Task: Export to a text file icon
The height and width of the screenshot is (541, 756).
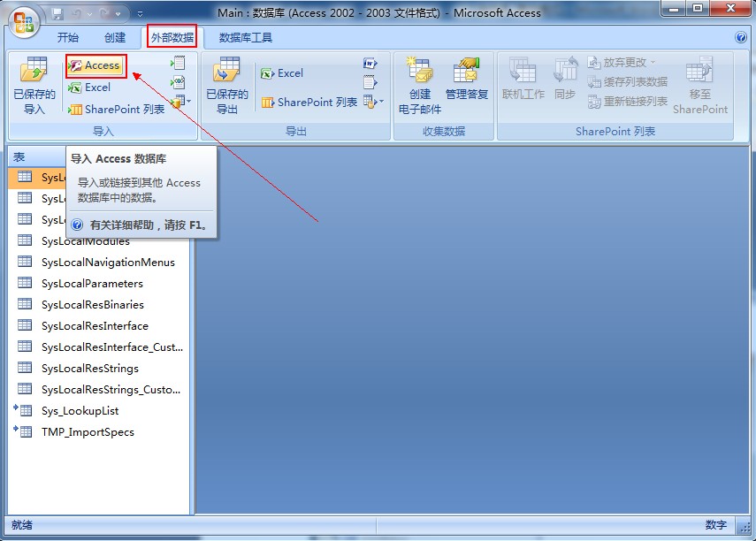Action: coord(370,82)
